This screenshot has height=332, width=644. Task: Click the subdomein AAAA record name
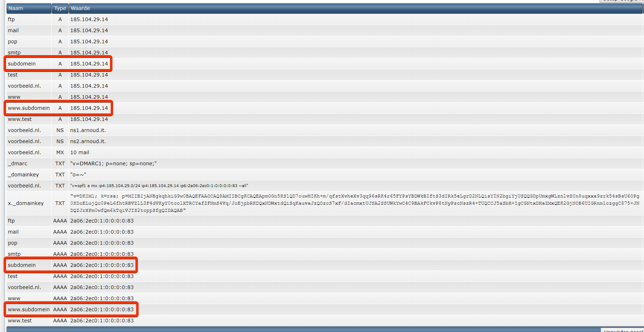click(x=22, y=265)
